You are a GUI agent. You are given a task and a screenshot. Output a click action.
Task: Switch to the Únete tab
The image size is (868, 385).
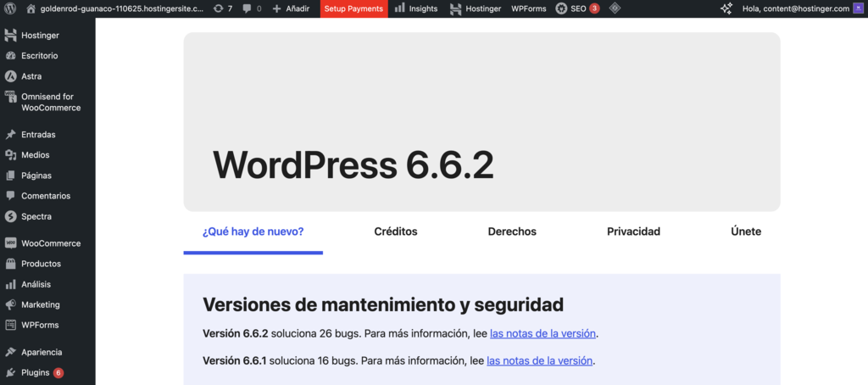point(746,232)
